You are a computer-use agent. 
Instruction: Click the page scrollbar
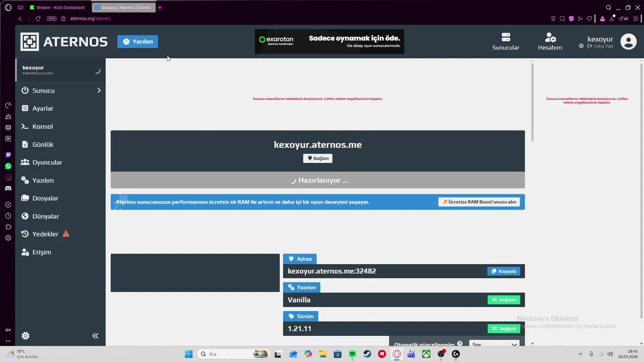click(532, 102)
